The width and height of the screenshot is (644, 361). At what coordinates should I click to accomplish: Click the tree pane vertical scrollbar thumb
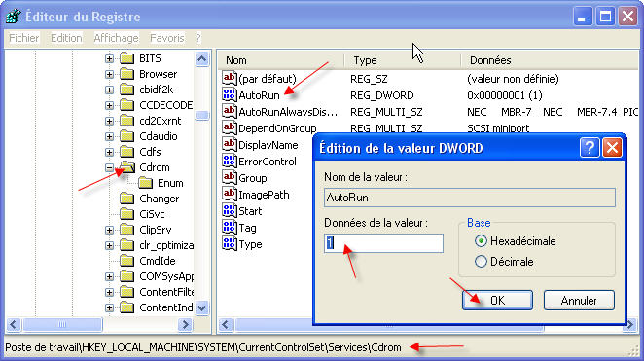[x=201, y=116]
